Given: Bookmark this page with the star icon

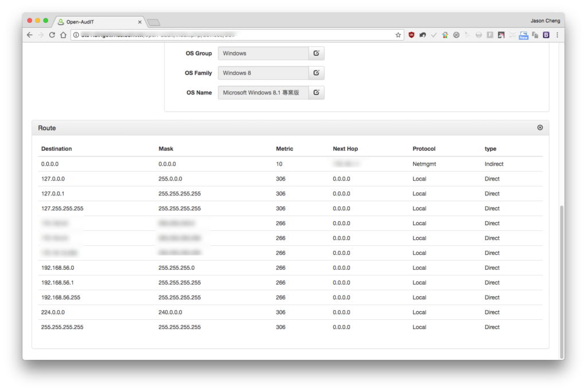Looking at the screenshot, I should tap(398, 35).
